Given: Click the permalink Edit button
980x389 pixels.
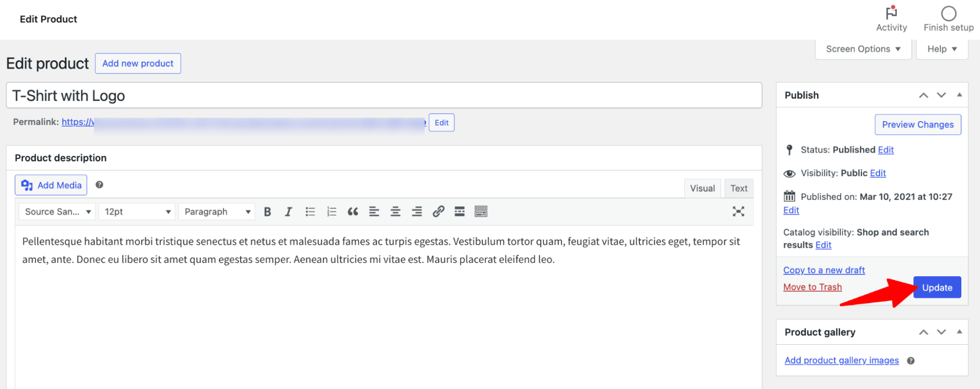Looking at the screenshot, I should pos(441,123).
